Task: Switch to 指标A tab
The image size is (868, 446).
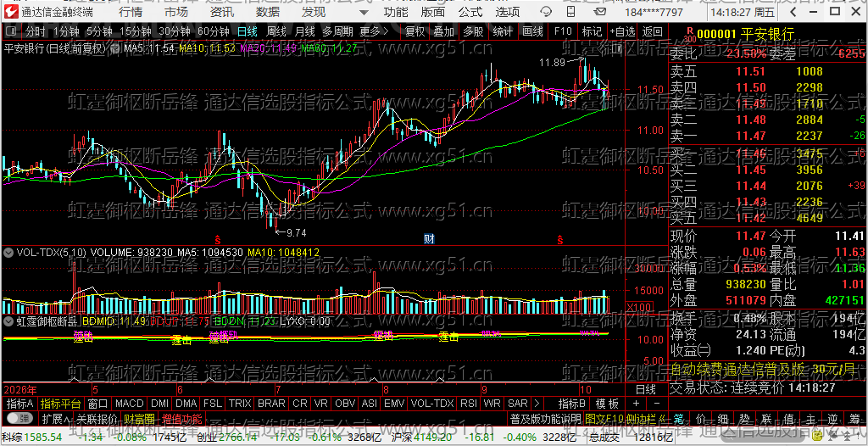Action: (20, 404)
